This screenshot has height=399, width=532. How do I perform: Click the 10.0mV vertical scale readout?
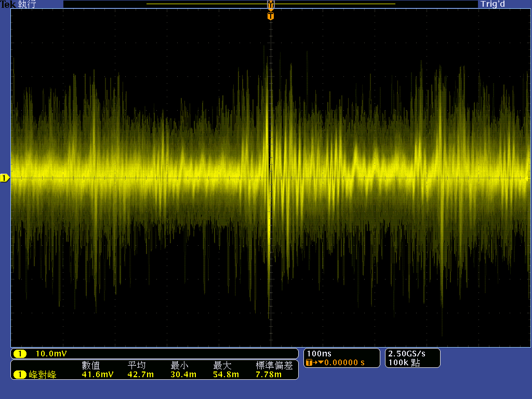51,354
